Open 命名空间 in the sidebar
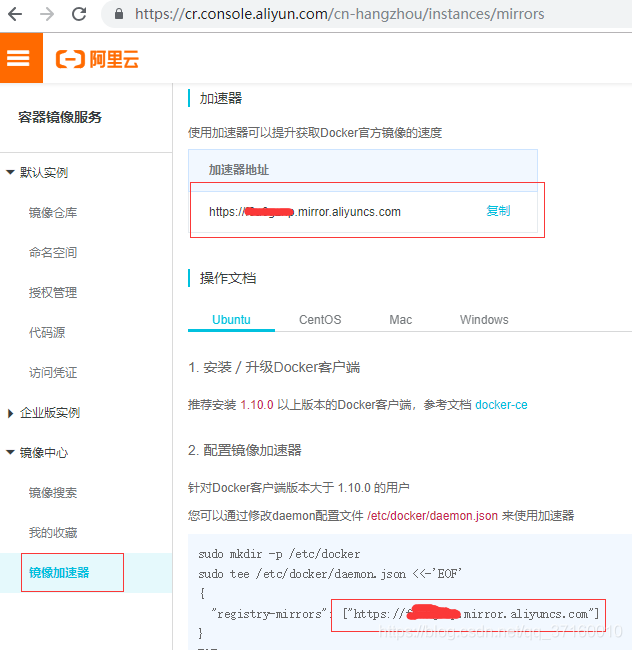The height and width of the screenshot is (650, 632). tap(53, 252)
